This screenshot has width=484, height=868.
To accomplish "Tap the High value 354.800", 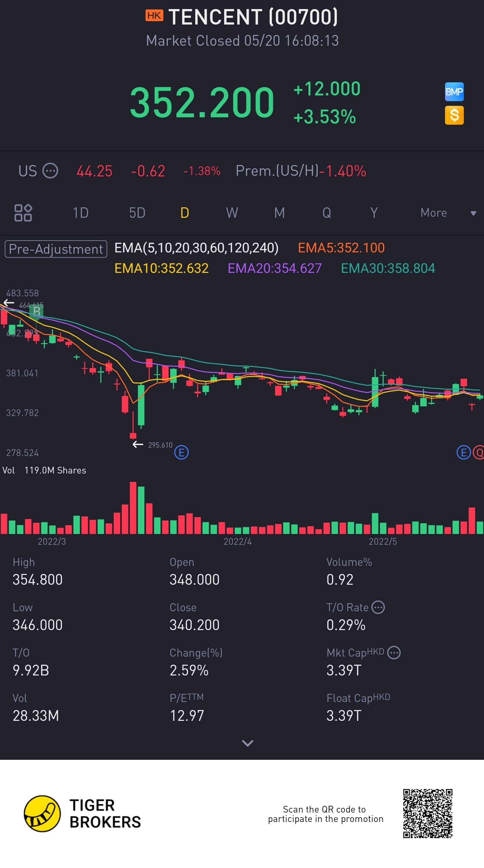I will pos(37,580).
